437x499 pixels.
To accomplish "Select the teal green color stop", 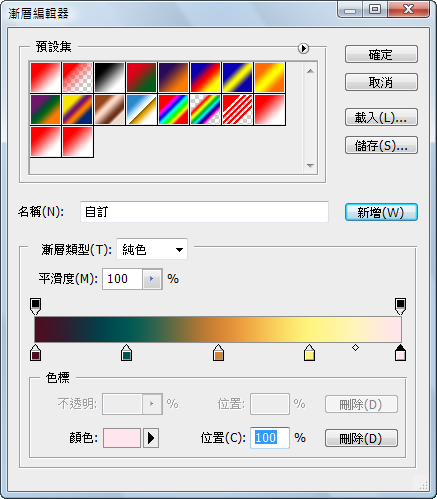I will tap(126, 353).
